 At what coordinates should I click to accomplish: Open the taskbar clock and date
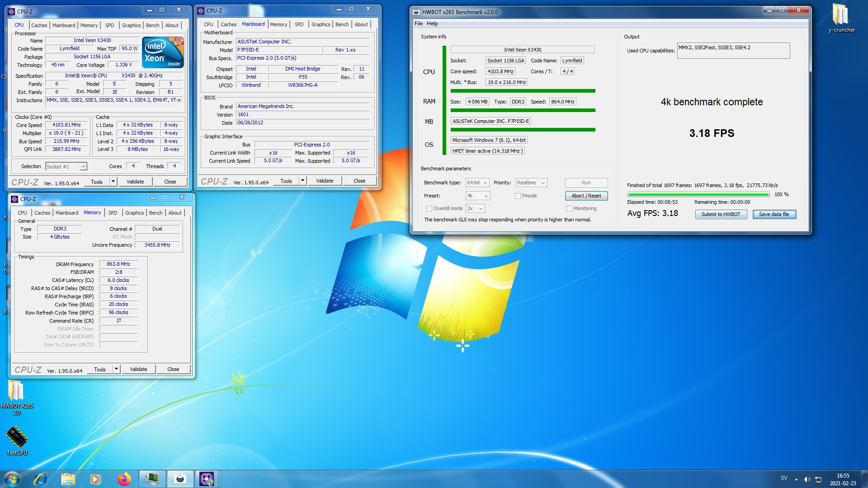tap(843, 479)
